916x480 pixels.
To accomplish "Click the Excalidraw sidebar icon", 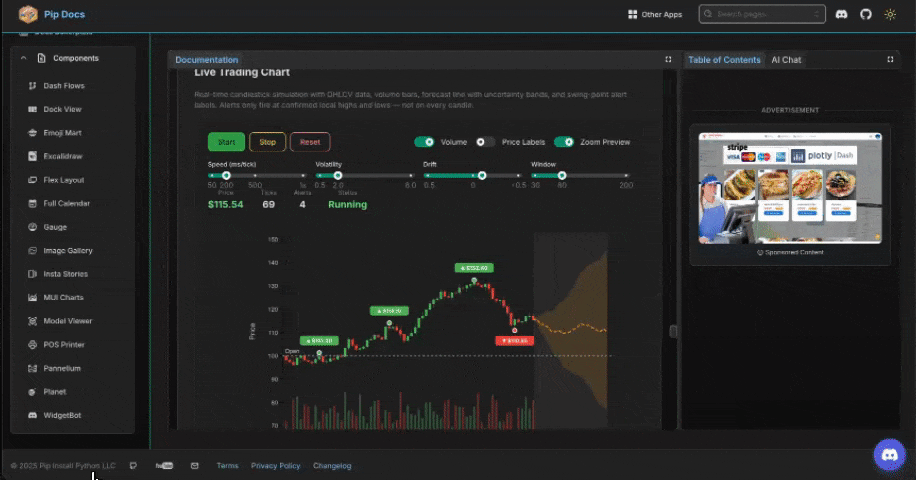I will pos(32,156).
